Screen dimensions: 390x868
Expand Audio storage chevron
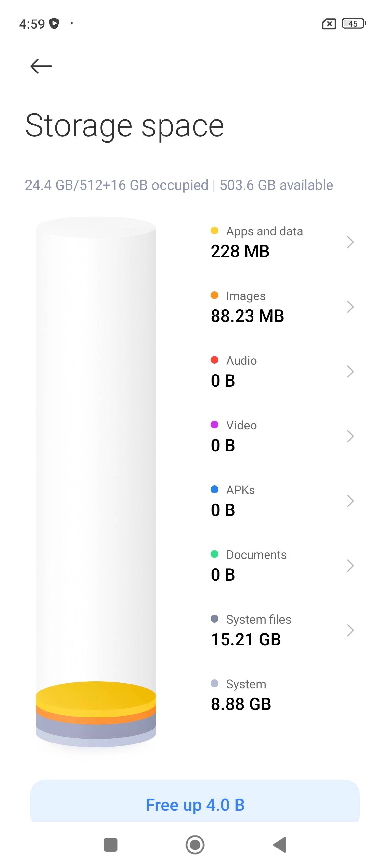(350, 371)
